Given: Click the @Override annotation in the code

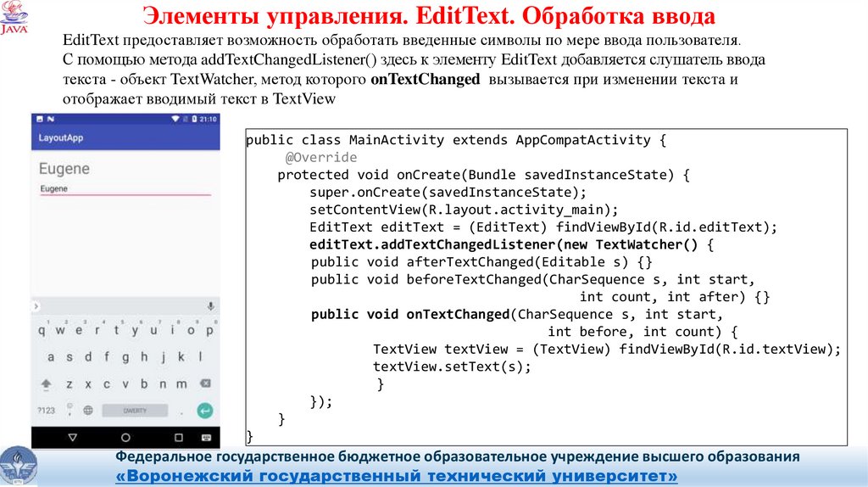Looking at the screenshot, I should (321, 157).
